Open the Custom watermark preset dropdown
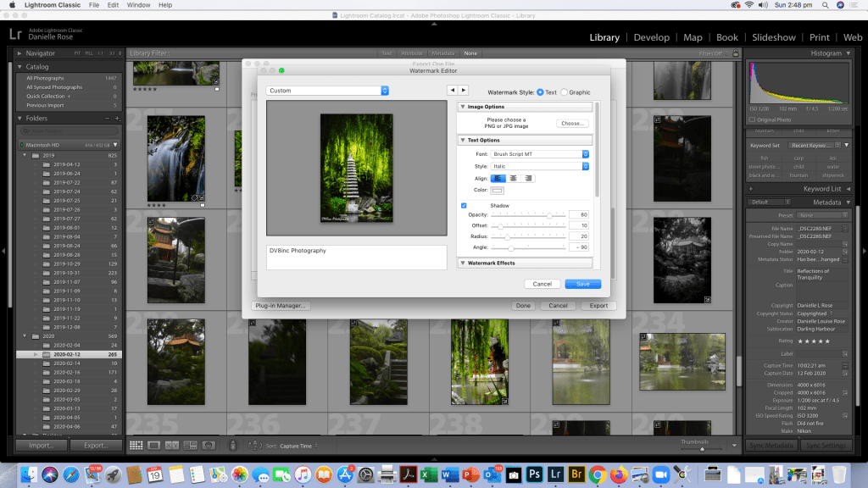The width and height of the screenshot is (868, 488). pos(327,91)
